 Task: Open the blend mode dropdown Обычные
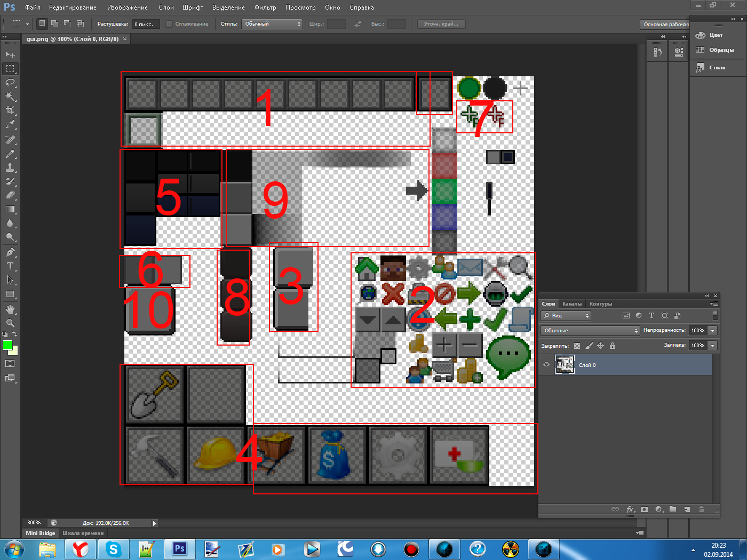click(590, 331)
